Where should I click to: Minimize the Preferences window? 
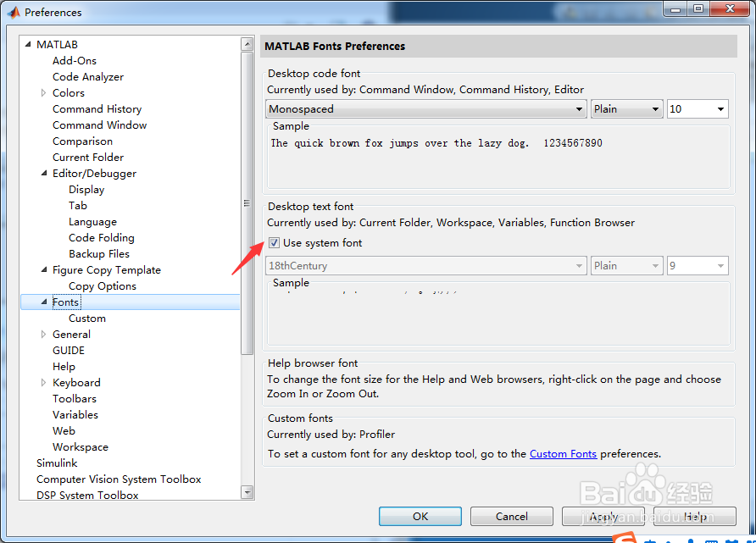675,8
